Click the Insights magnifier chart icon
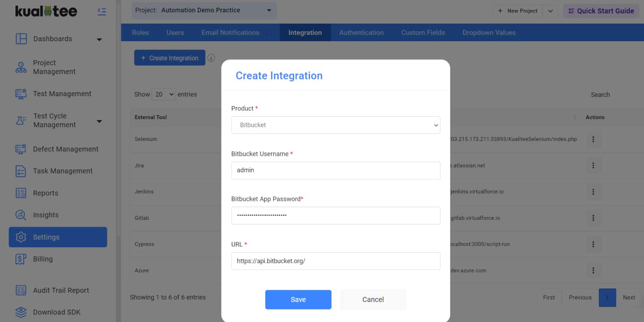644x322 pixels. tap(21, 215)
